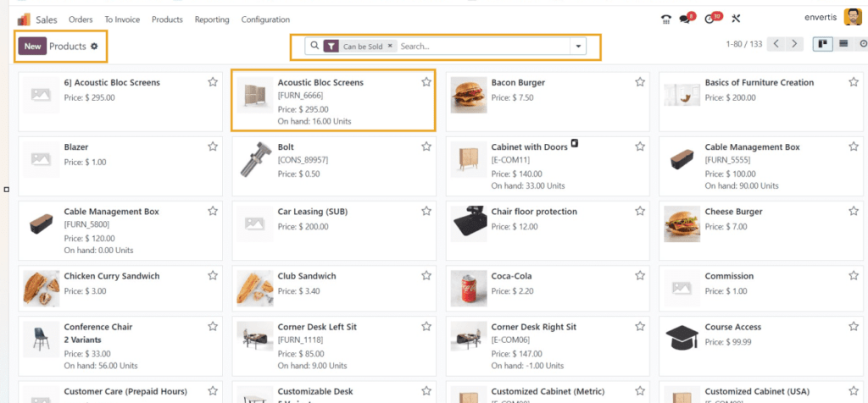Mark Coca-Cola as favorite

coord(640,275)
